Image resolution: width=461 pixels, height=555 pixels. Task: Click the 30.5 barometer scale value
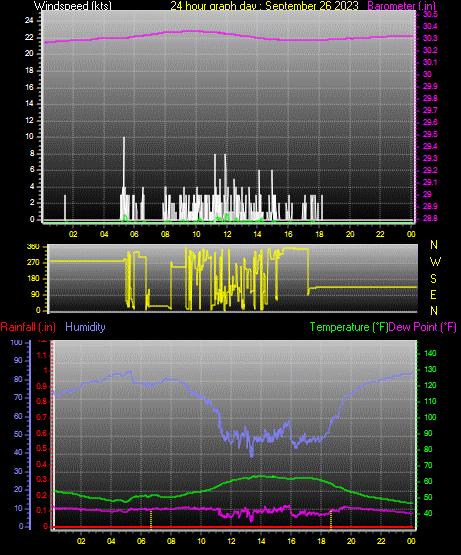click(x=430, y=14)
